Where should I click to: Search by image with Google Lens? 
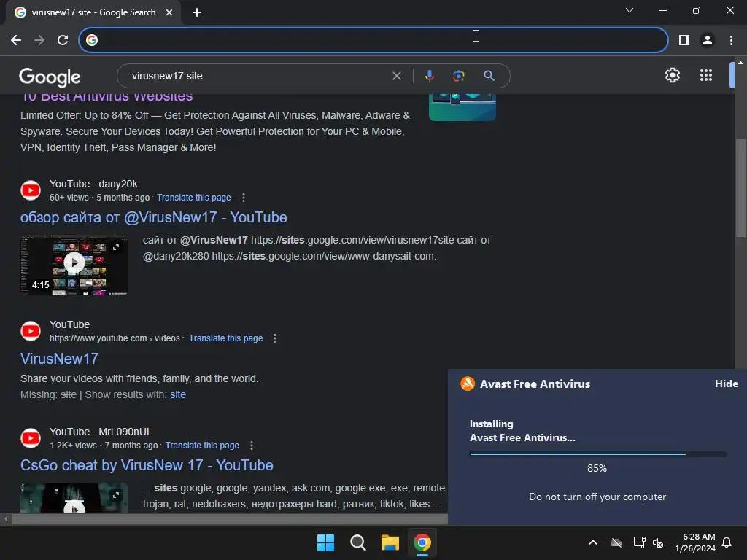(x=458, y=76)
